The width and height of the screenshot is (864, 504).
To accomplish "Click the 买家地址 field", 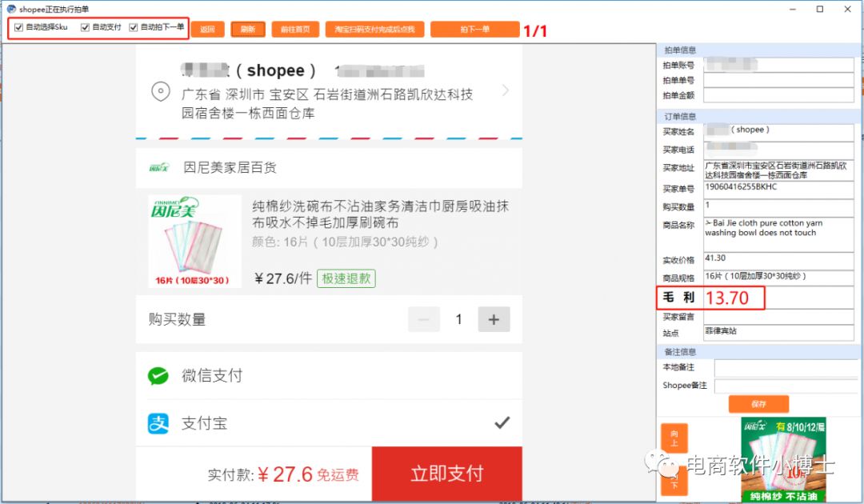I will click(x=778, y=170).
